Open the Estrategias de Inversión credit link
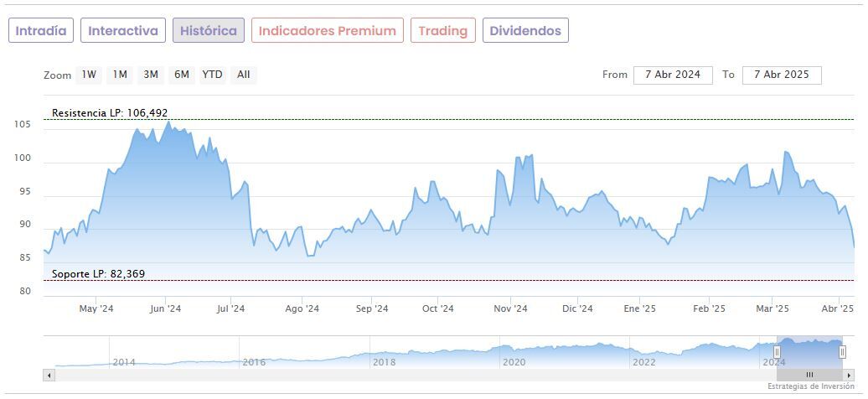 (x=809, y=386)
